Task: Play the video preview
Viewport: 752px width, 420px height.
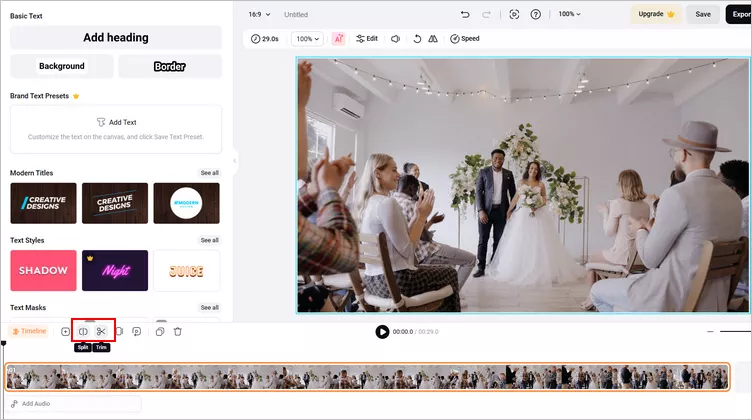Action: [x=382, y=332]
